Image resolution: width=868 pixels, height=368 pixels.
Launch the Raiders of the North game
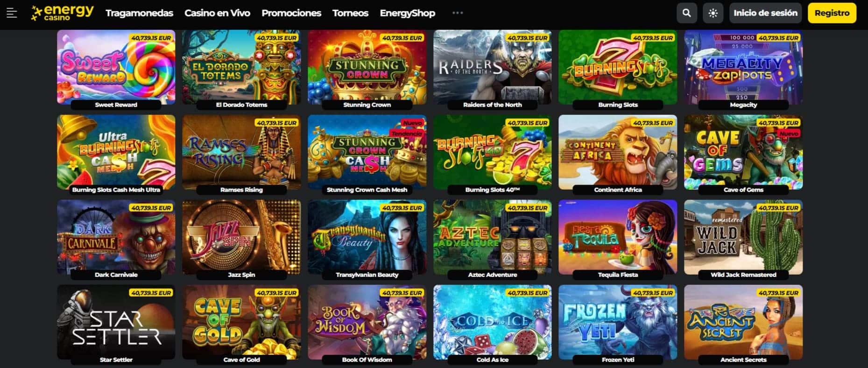point(493,67)
